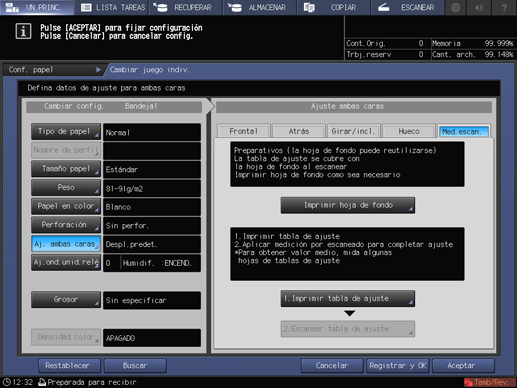Click the printer icon by Preparada para recibir
Screen dimensions: 517x388
tap(42, 382)
